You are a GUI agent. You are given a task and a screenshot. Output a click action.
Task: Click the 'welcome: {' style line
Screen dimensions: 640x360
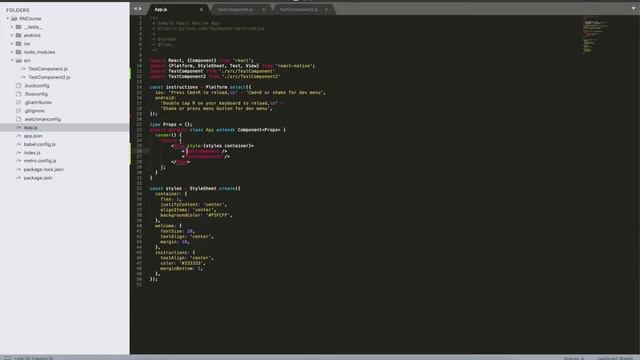click(x=168, y=226)
